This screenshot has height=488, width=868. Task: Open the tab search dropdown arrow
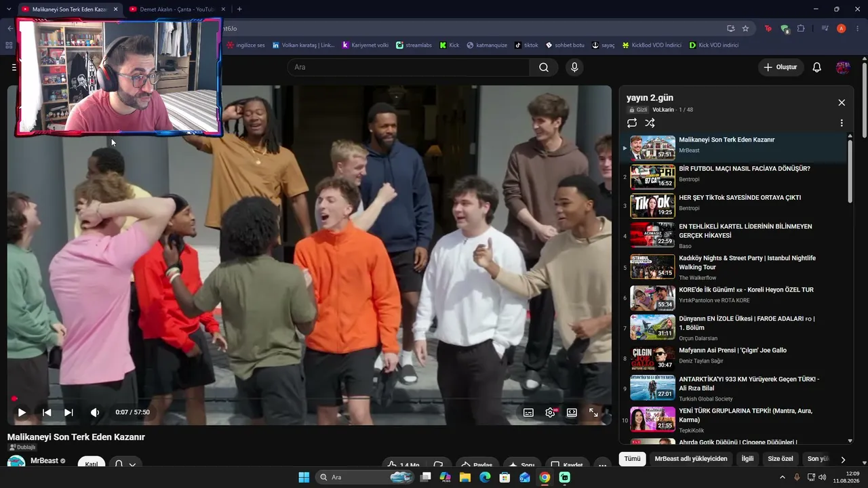pyautogui.click(x=9, y=9)
